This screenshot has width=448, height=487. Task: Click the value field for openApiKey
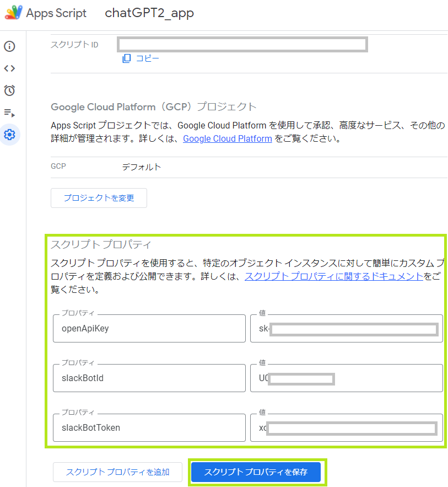tap(346, 329)
